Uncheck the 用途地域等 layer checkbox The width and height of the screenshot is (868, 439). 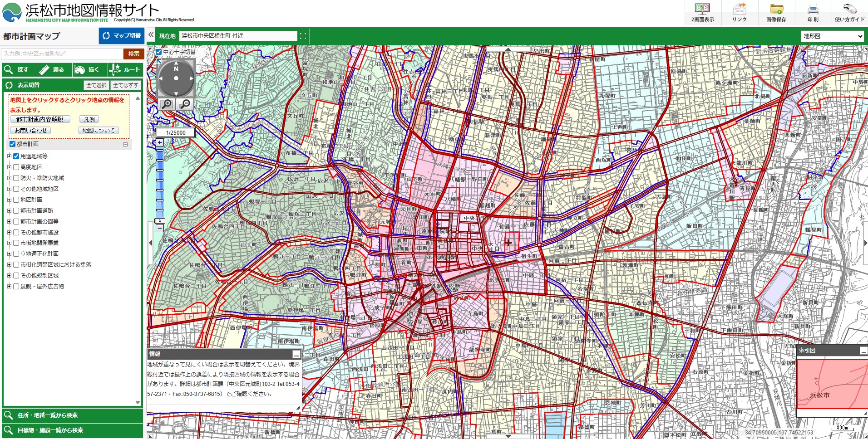tap(16, 156)
